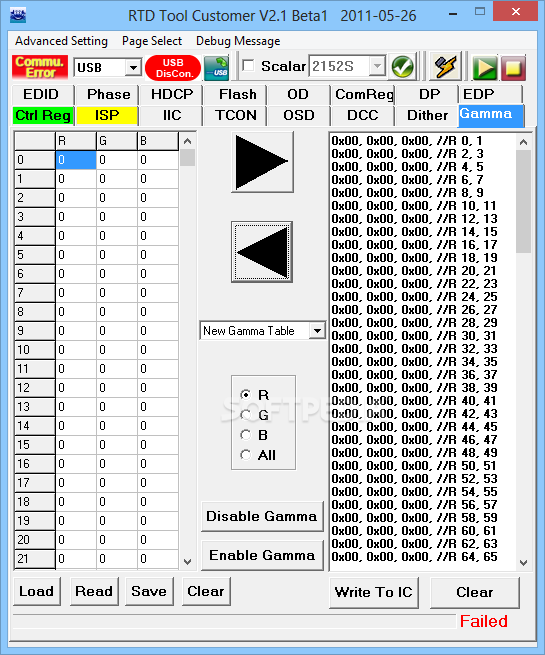Click the G column header

tap(117, 141)
